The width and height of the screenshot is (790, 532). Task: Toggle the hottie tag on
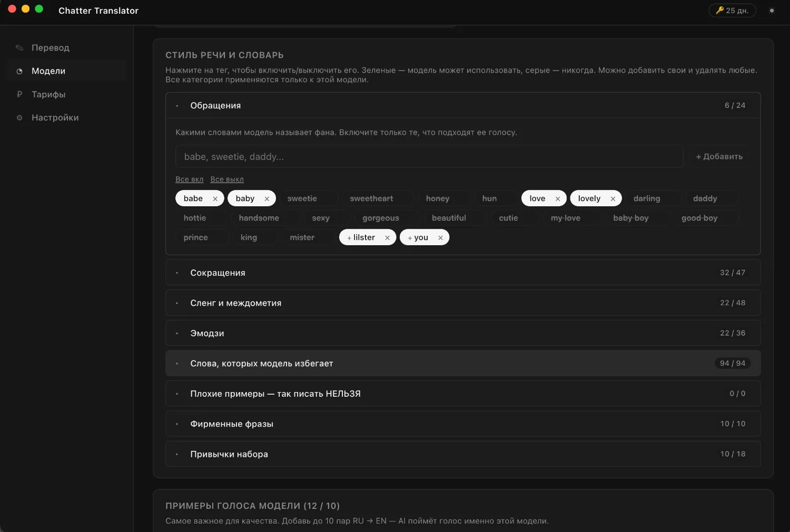[x=201, y=218]
